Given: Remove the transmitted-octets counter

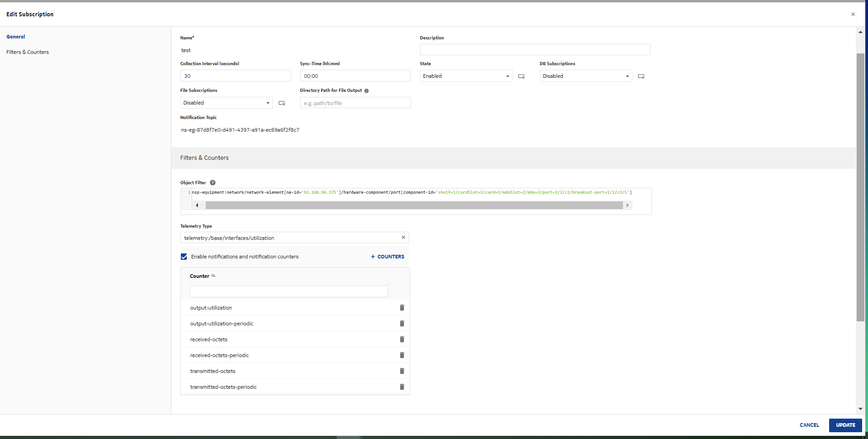Looking at the screenshot, I should tap(401, 371).
